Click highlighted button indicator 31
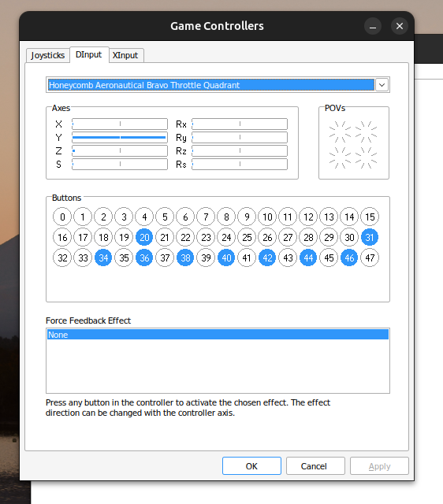Image resolution: width=443 pixels, height=504 pixels. tap(370, 238)
